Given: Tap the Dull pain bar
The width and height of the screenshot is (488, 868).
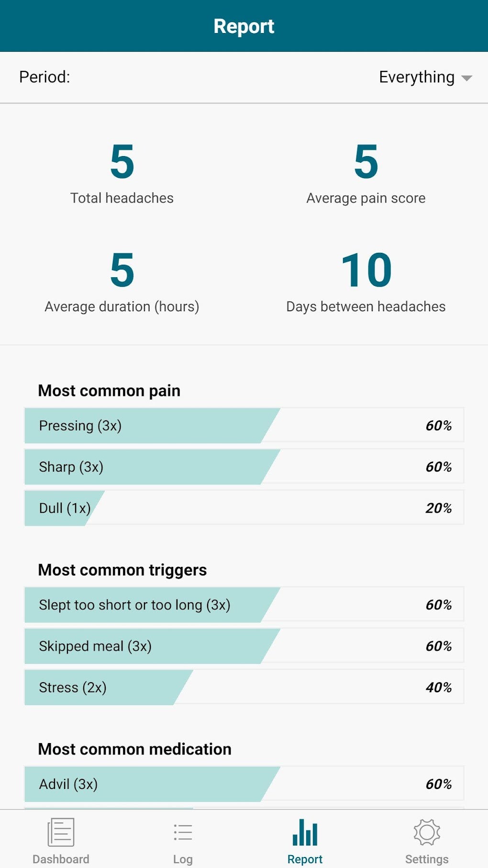Looking at the screenshot, I should coord(244,508).
